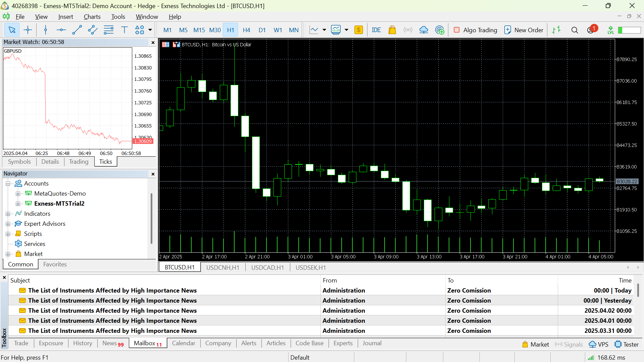Close the Market Watch panel
The width and height of the screenshot is (644, 362).
153,42
